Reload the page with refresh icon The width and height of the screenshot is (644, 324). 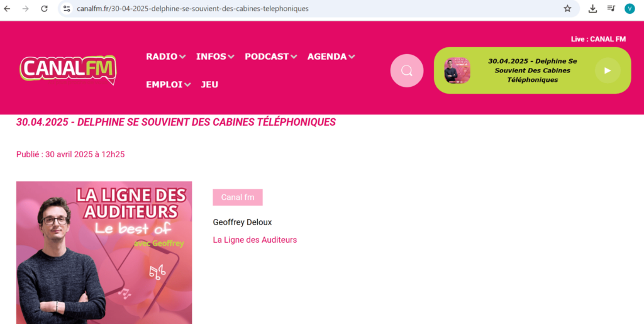[x=45, y=9]
